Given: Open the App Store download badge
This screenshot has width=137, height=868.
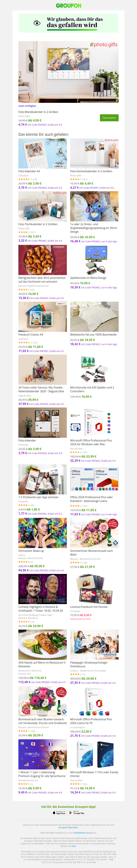Looking at the screenshot, I should click(x=59, y=812).
